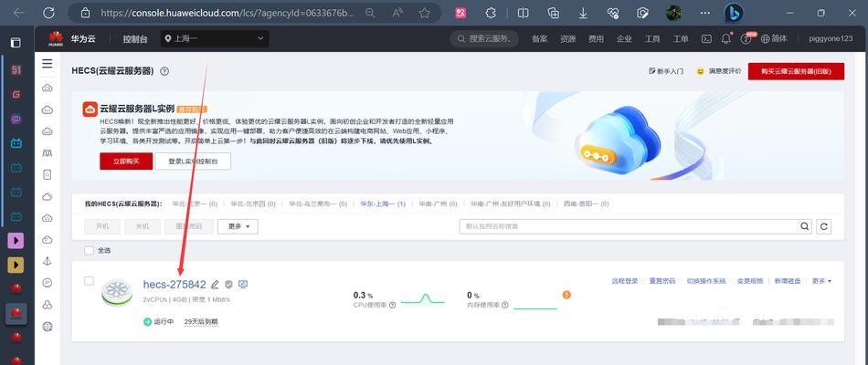
Task: Click the 重置密码 link in hecs-275842 row
Action: point(662,281)
